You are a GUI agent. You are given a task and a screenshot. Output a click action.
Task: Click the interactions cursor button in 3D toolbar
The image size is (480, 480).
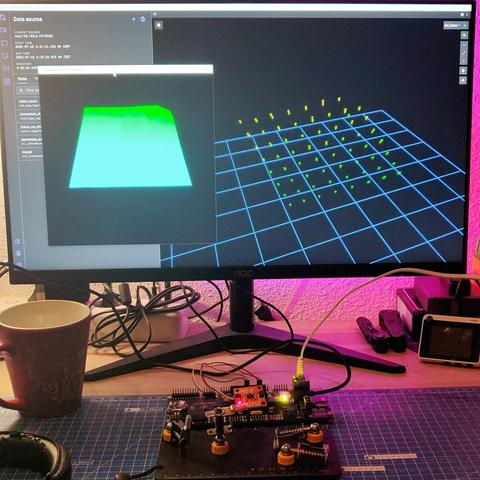pos(463,71)
